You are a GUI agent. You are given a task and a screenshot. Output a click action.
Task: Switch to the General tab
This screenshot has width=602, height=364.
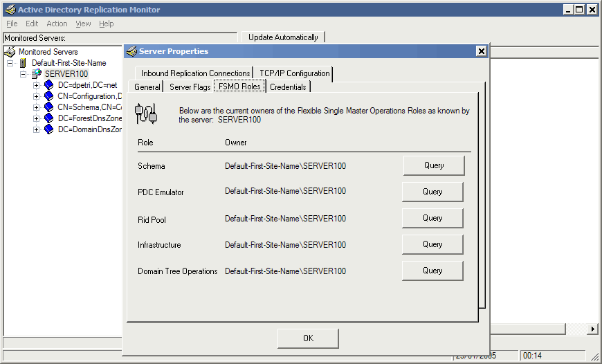click(147, 87)
